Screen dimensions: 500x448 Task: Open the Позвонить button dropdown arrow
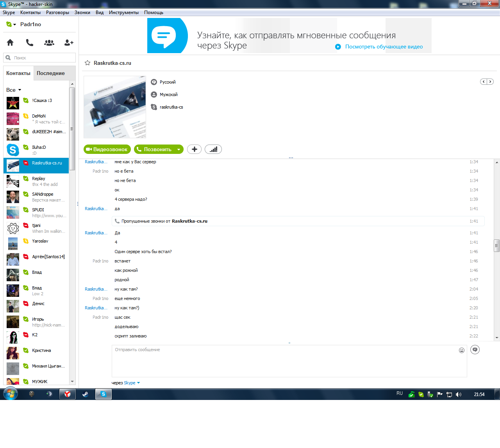coord(179,149)
